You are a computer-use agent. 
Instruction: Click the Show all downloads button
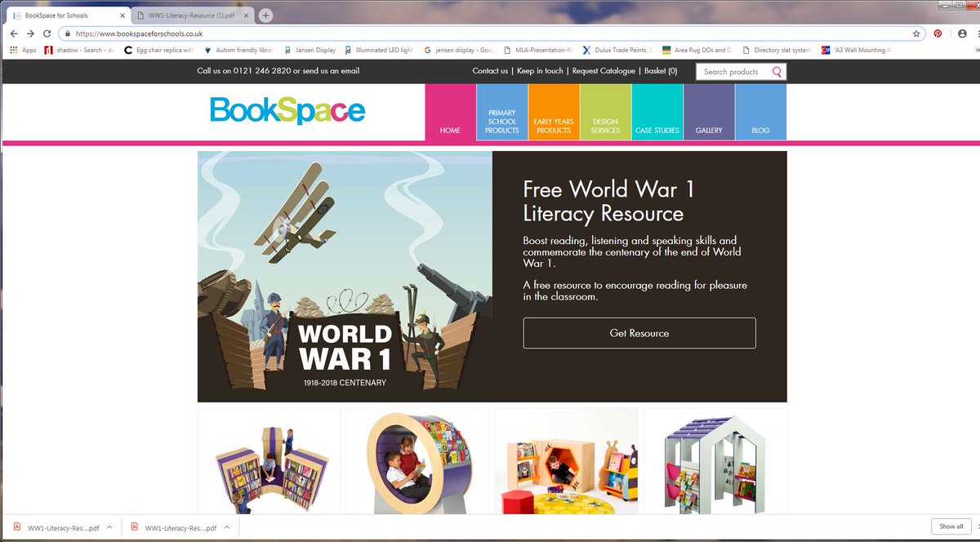pos(951,526)
